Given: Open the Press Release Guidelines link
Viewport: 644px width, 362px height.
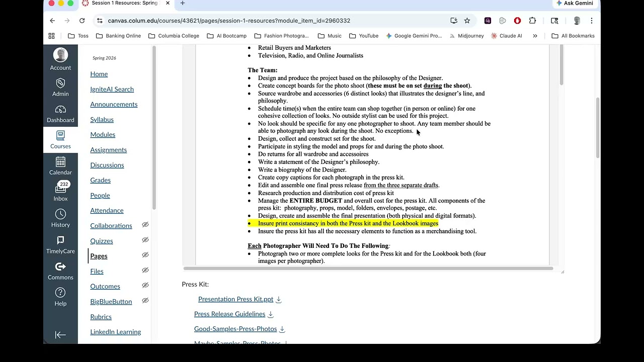Looking at the screenshot, I should (229, 314).
